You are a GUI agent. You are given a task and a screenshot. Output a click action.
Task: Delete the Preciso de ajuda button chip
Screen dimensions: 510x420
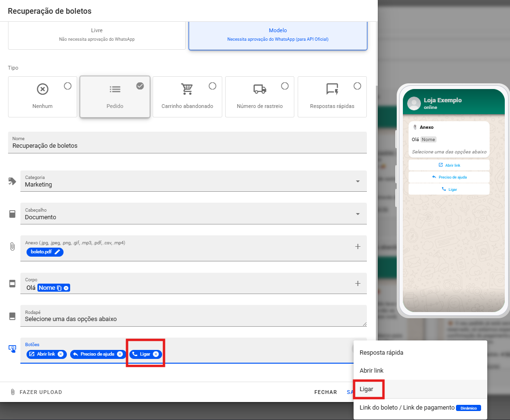point(120,354)
